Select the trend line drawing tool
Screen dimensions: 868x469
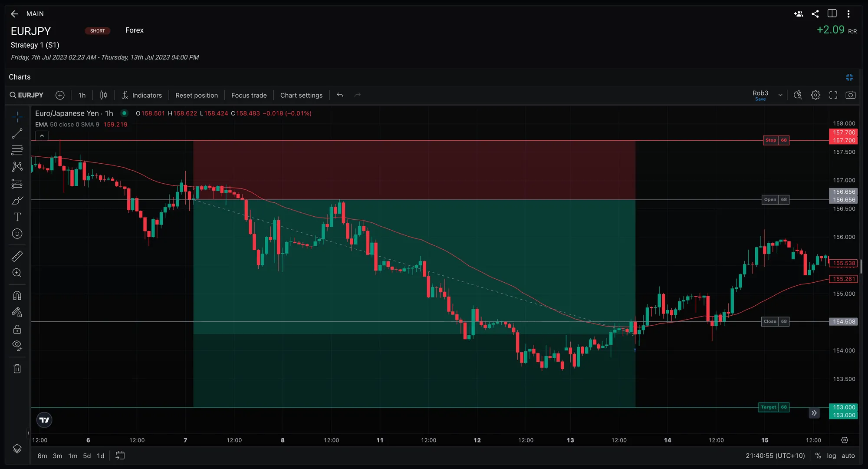point(17,133)
